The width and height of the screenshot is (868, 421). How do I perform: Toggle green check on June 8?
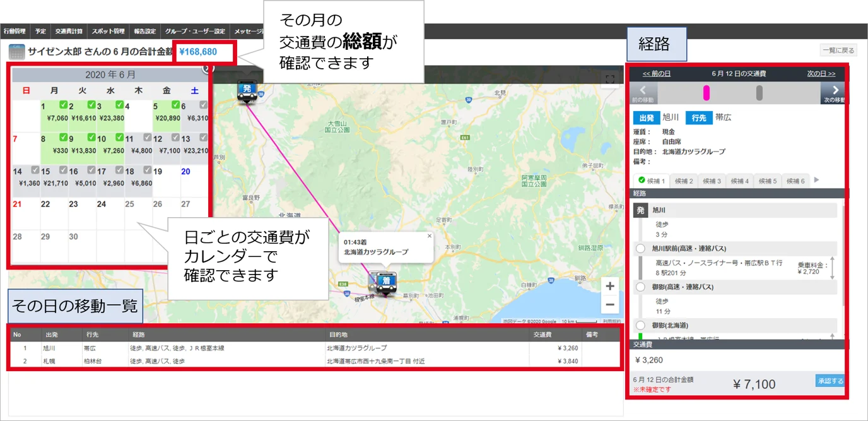63,137
